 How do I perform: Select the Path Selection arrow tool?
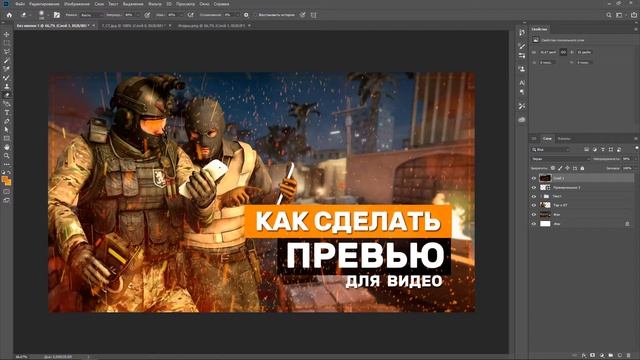pyautogui.click(x=7, y=130)
